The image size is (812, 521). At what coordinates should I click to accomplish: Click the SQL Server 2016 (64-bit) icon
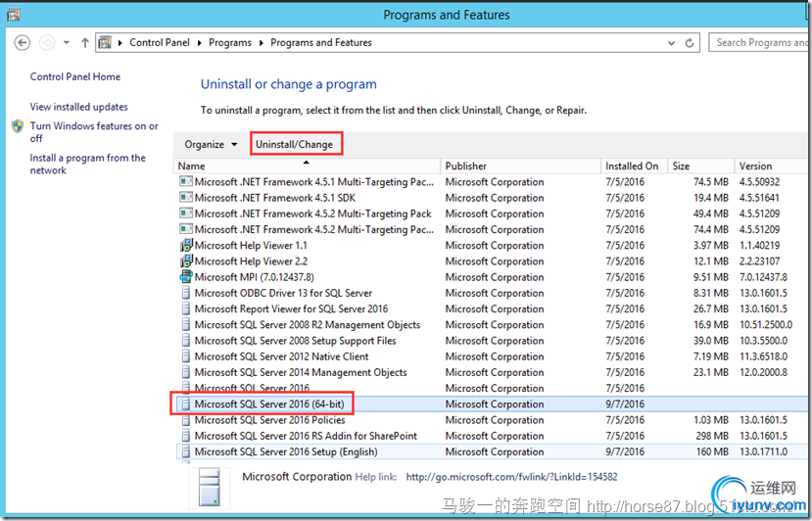click(x=185, y=403)
